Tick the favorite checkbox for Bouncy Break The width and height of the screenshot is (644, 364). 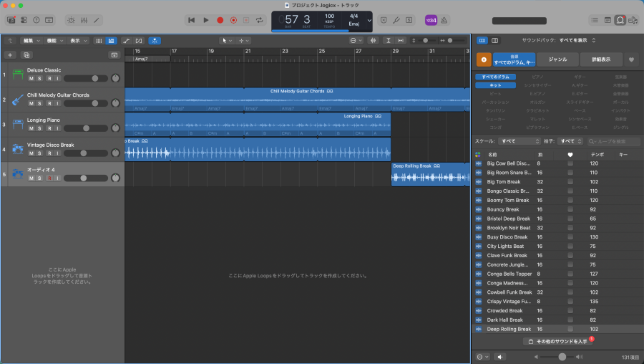pos(570,209)
